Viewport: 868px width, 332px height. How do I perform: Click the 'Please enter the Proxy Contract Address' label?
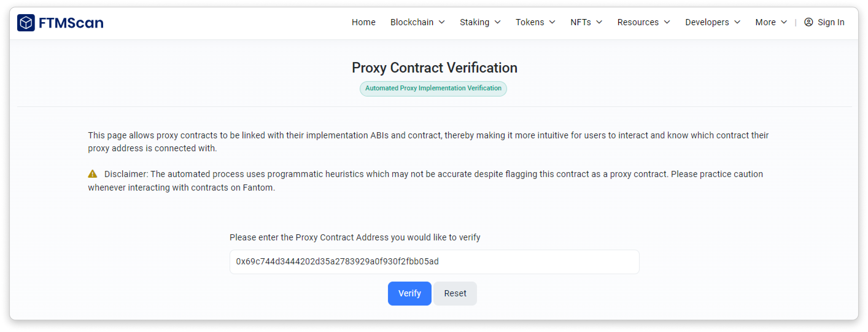click(x=355, y=238)
